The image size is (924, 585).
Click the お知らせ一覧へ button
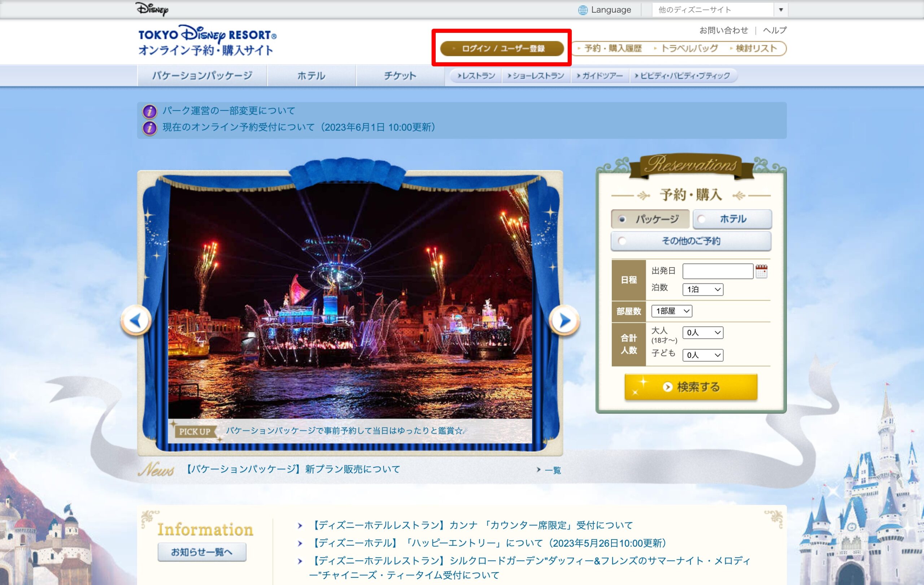tap(202, 552)
